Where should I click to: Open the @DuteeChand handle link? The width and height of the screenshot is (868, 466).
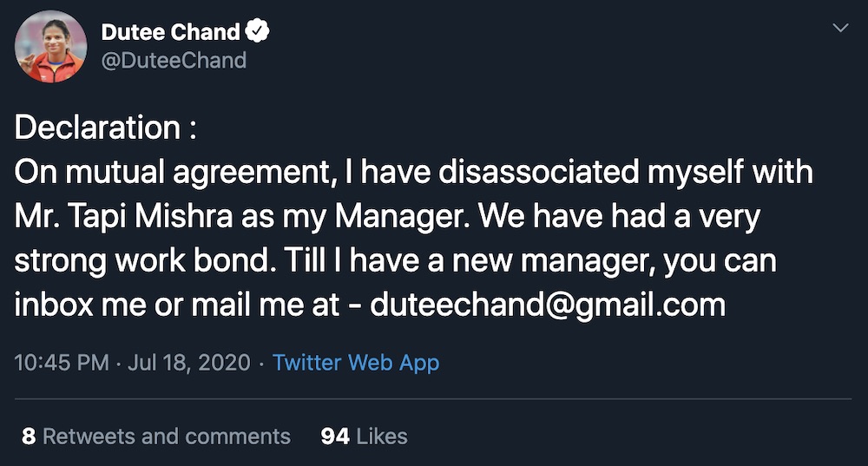(x=174, y=60)
